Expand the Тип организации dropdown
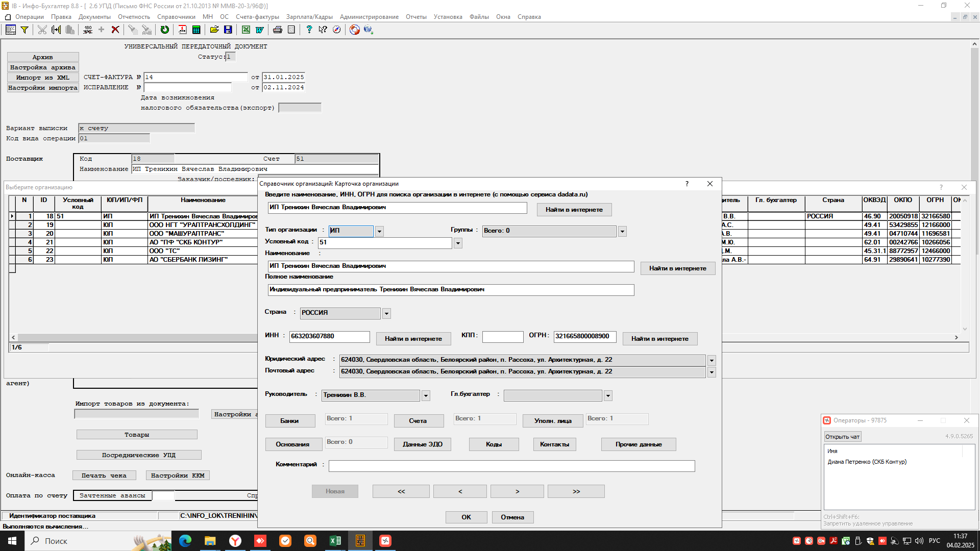980x551 pixels. click(379, 232)
